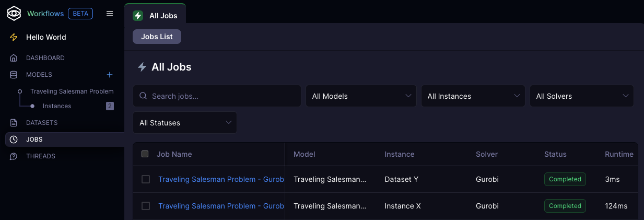Open the Dataset Y job name link
The height and width of the screenshot is (220, 644).
click(221, 179)
